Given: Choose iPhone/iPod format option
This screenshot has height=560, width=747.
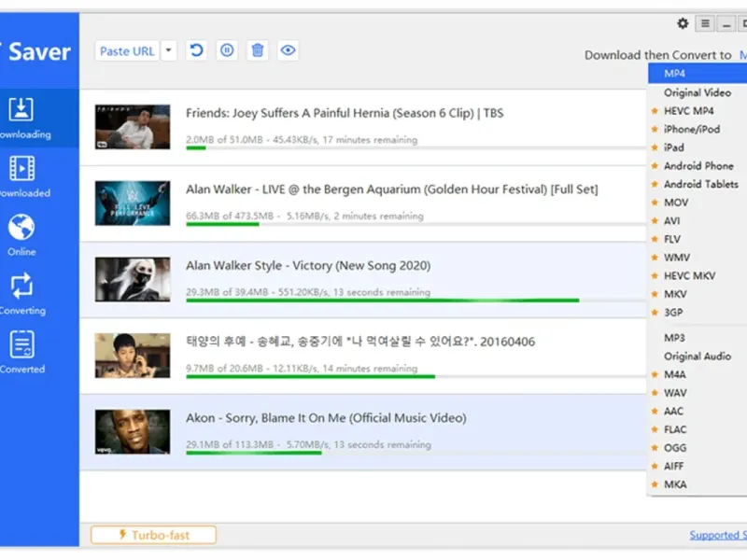Looking at the screenshot, I should pos(698,129).
